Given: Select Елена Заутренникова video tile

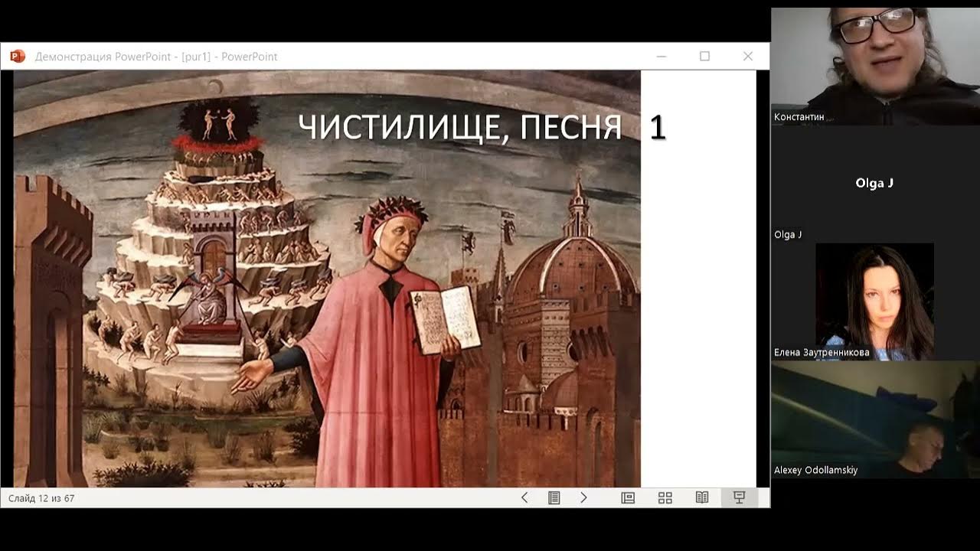Looking at the screenshot, I should click(x=875, y=302).
